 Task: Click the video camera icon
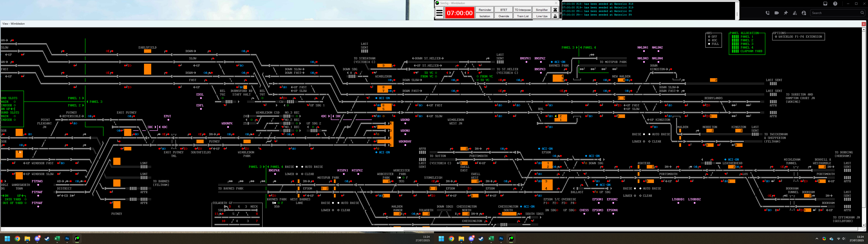coord(777,13)
